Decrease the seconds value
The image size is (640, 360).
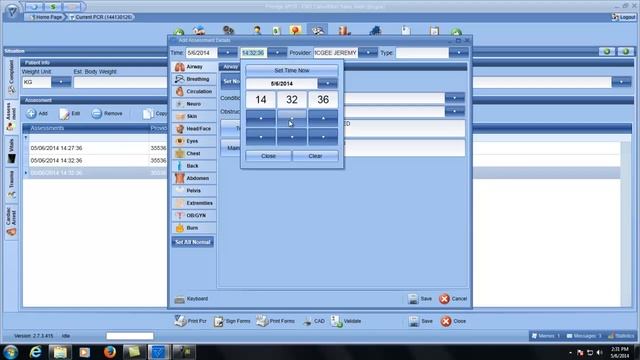[323, 137]
